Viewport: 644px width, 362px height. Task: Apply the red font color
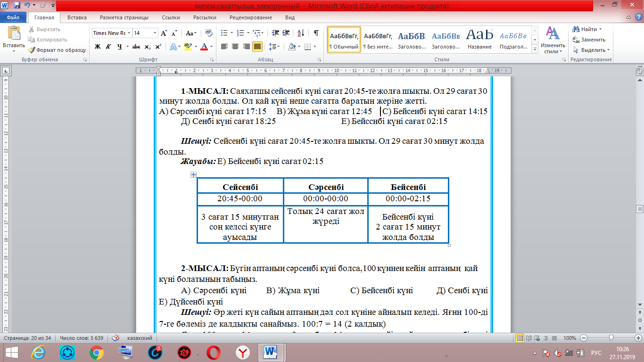(204, 47)
